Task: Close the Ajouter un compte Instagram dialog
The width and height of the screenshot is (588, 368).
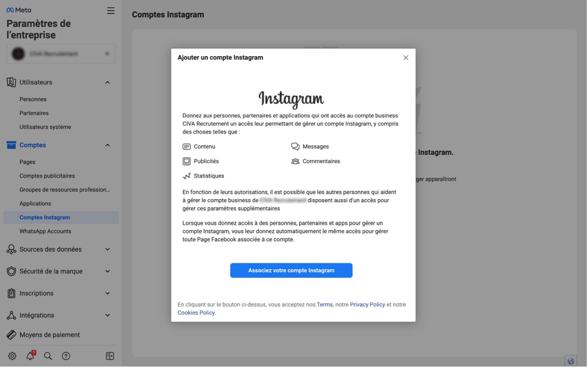Action: (x=406, y=58)
